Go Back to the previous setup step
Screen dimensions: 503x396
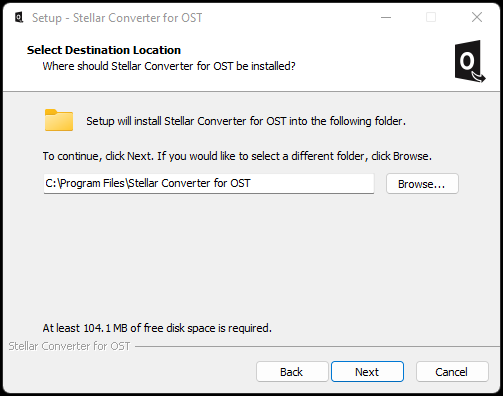292,372
